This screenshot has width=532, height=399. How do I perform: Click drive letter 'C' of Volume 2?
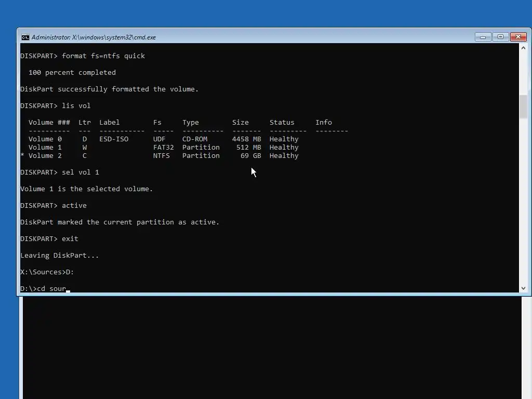click(x=85, y=156)
